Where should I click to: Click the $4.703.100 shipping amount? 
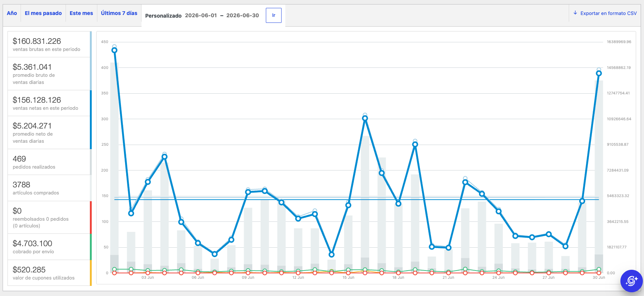(33, 244)
